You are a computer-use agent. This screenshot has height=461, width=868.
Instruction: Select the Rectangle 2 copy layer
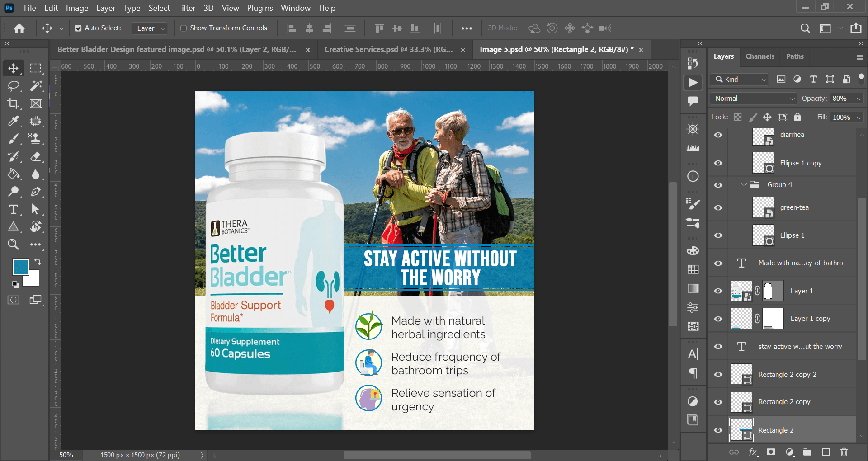pos(784,402)
